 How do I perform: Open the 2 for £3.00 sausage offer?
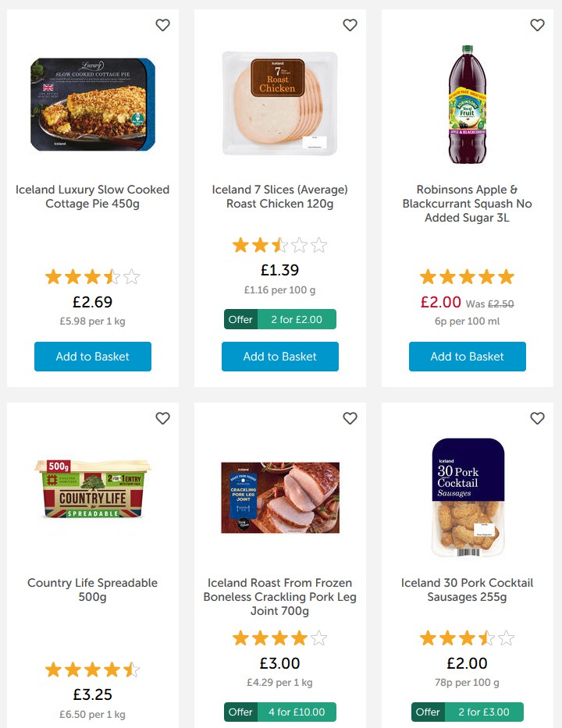(468, 712)
